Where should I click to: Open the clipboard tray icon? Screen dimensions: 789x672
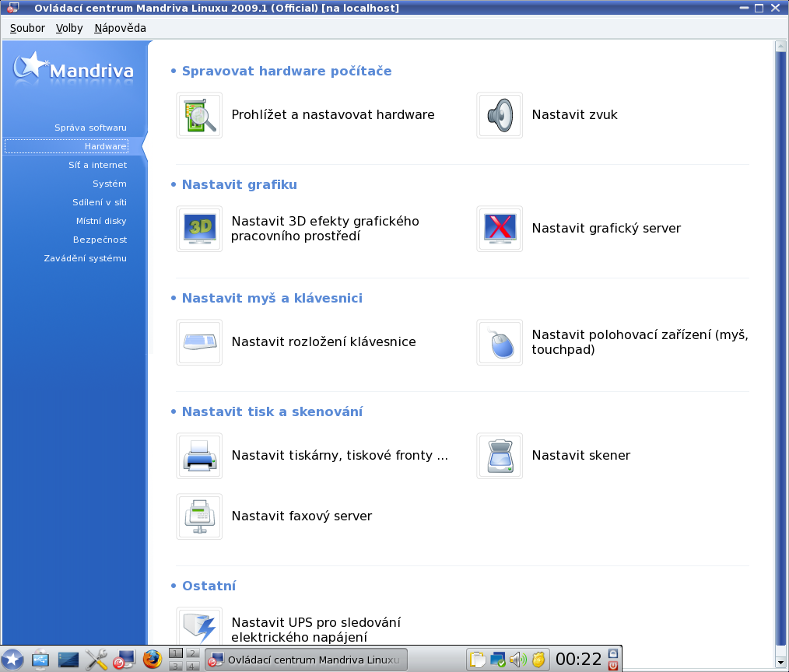478,660
